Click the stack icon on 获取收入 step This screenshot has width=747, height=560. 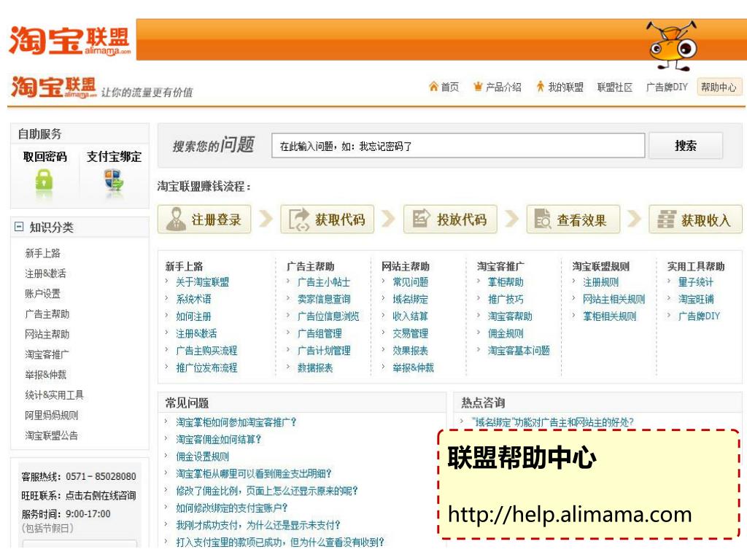click(666, 219)
